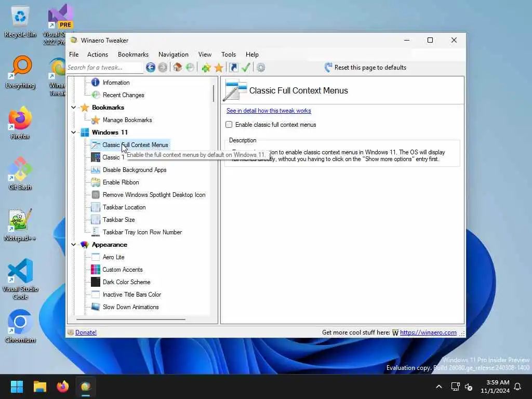Open the Tools menu
532x399 pixels.
[229, 55]
